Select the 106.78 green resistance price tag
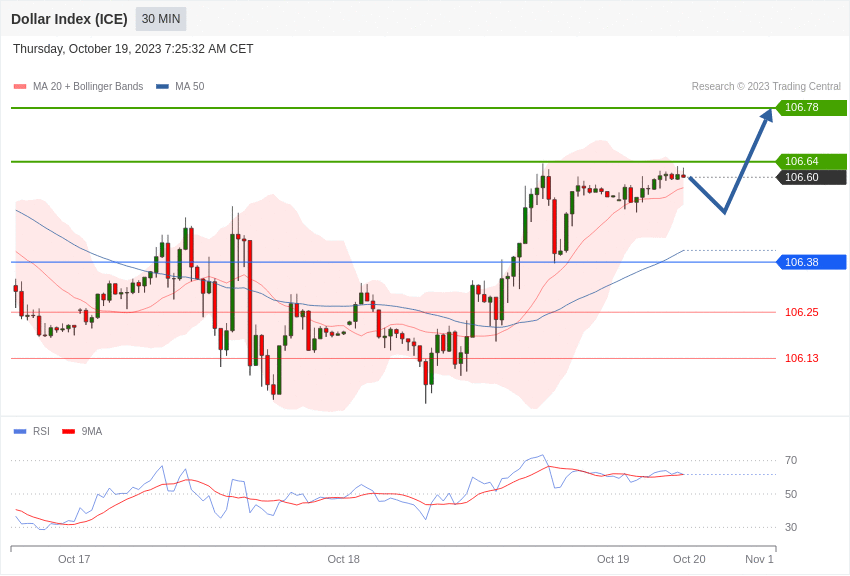850x576 pixels. pos(811,107)
